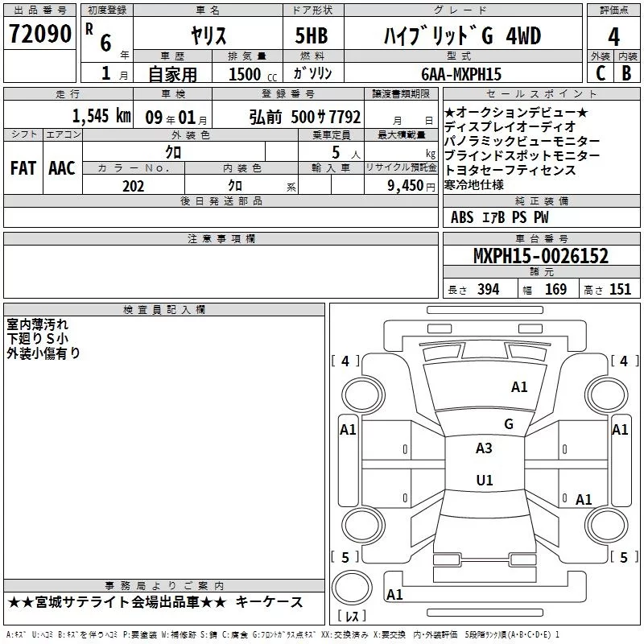The image size is (644, 644).
Task: Select the ★オークションデビュー★ sales point
Action: click(x=516, y=112)
